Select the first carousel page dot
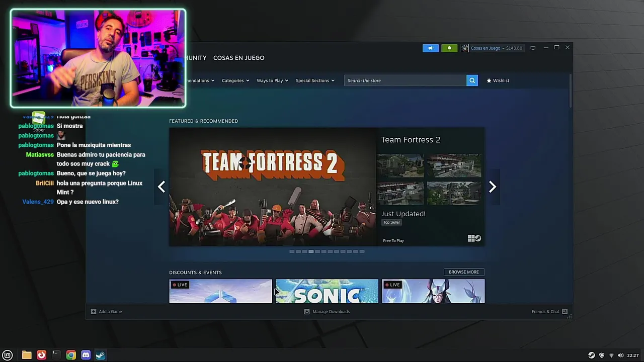The image size is (644, 362). coord(292,251)
